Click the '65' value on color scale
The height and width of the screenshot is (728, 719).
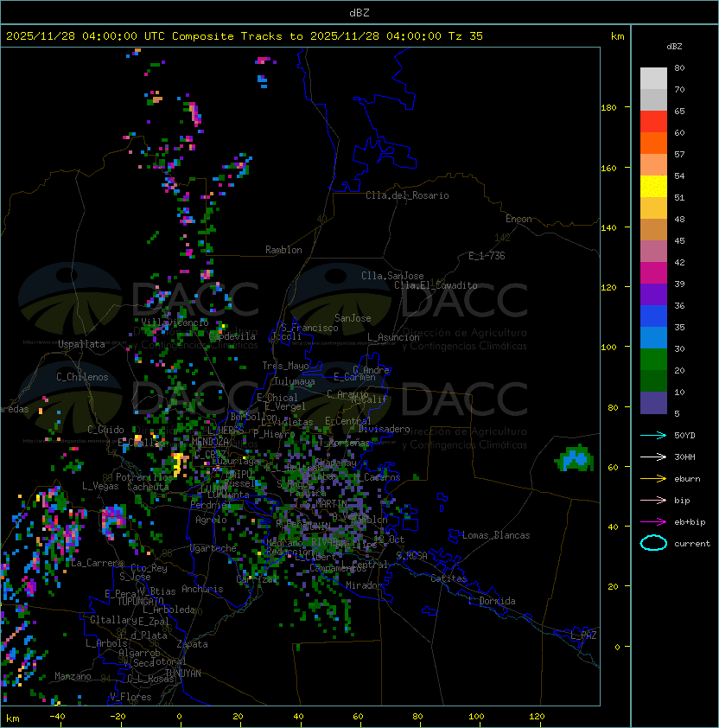(x=679, y=111)
